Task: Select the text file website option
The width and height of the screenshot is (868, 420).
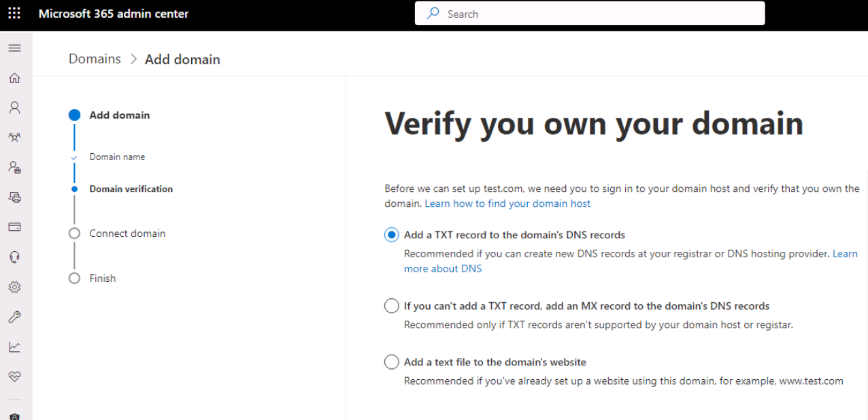Action: click(x=391, y=362)
